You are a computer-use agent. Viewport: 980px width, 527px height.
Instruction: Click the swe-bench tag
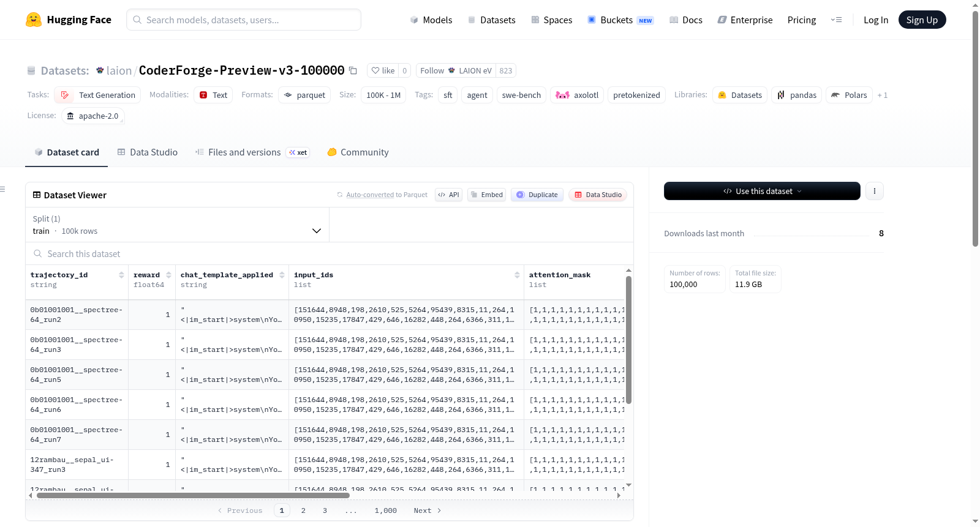(521, 95)
